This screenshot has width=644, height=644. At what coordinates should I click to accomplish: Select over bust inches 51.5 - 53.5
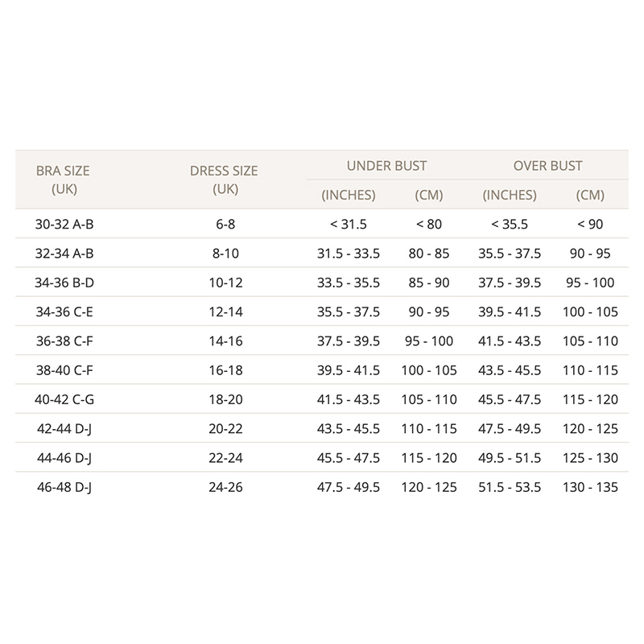510,487
